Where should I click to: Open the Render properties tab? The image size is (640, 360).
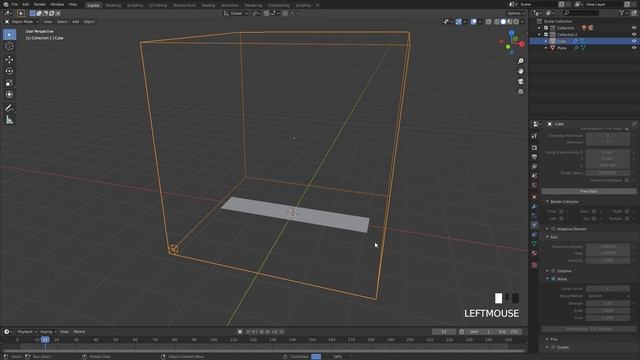tap(534, 147)
